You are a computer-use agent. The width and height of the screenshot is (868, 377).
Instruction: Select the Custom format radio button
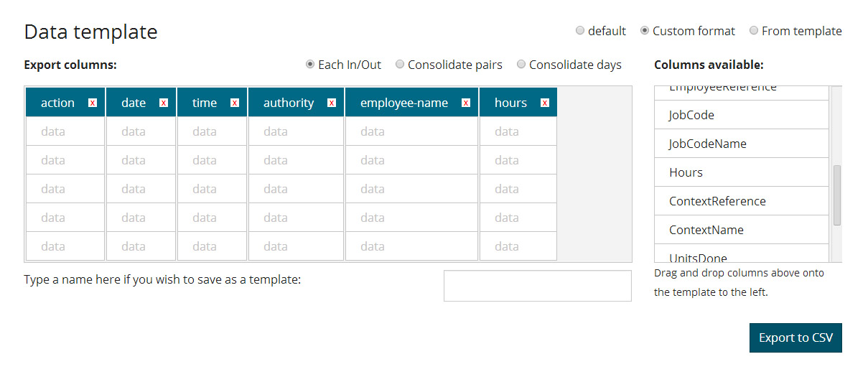[645, 31]
